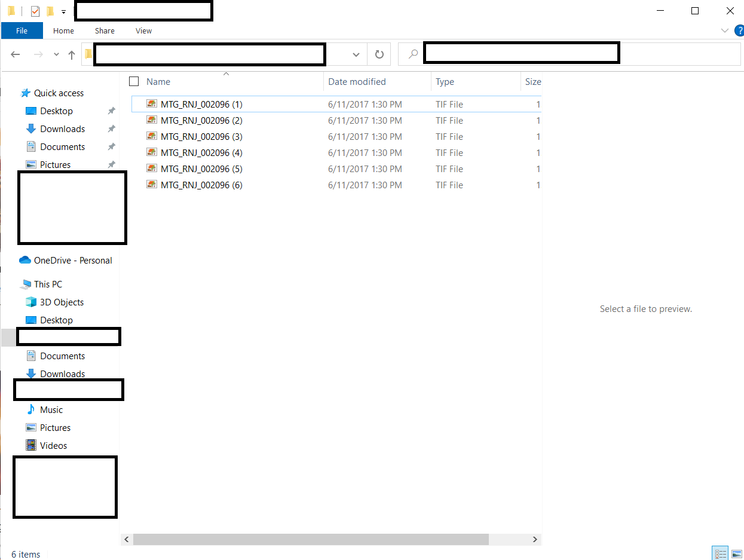Switch to the View ribbon tab
This screenshot has width=744, height=560.
coord(143,30)
